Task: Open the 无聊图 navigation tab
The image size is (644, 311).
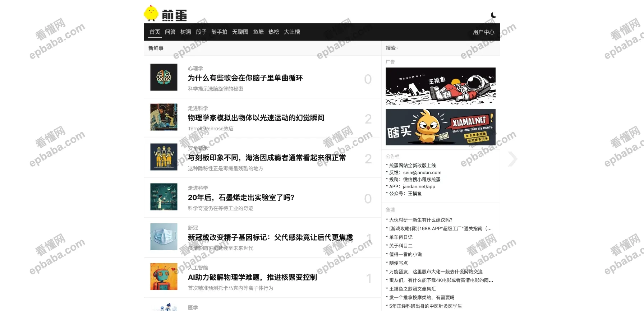Action: coord(240,32)
